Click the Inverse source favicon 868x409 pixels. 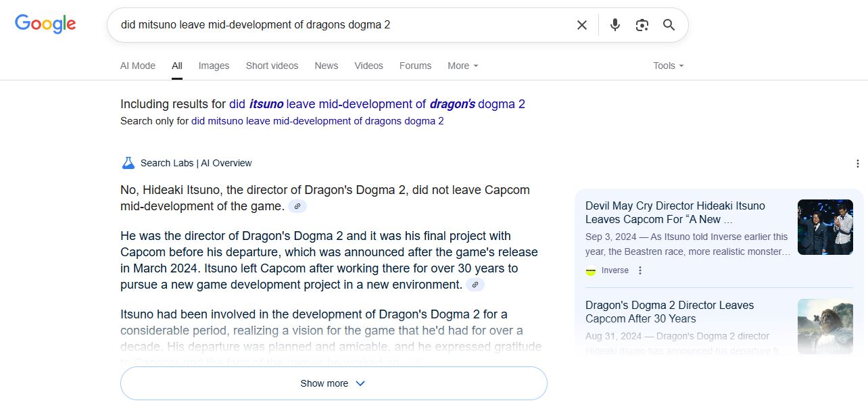(x=591, y=270)
